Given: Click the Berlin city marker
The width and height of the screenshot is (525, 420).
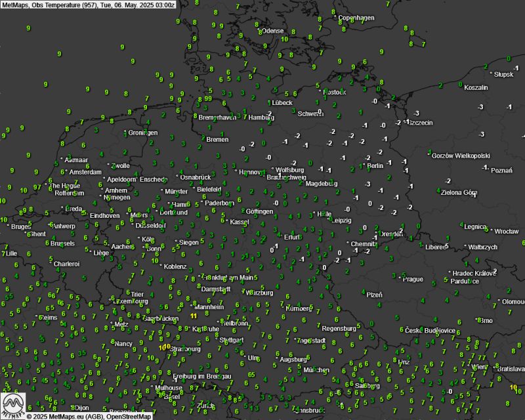Looking at the screenshot, I should pos(367,166).
